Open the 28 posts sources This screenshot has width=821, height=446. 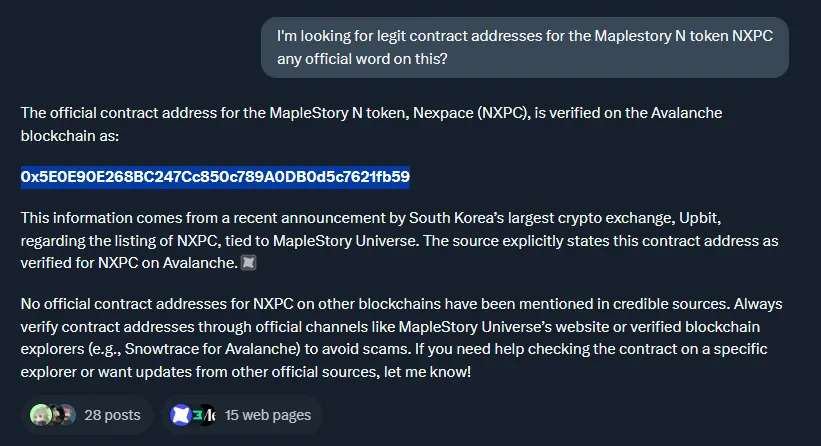(x=86, y=415)
